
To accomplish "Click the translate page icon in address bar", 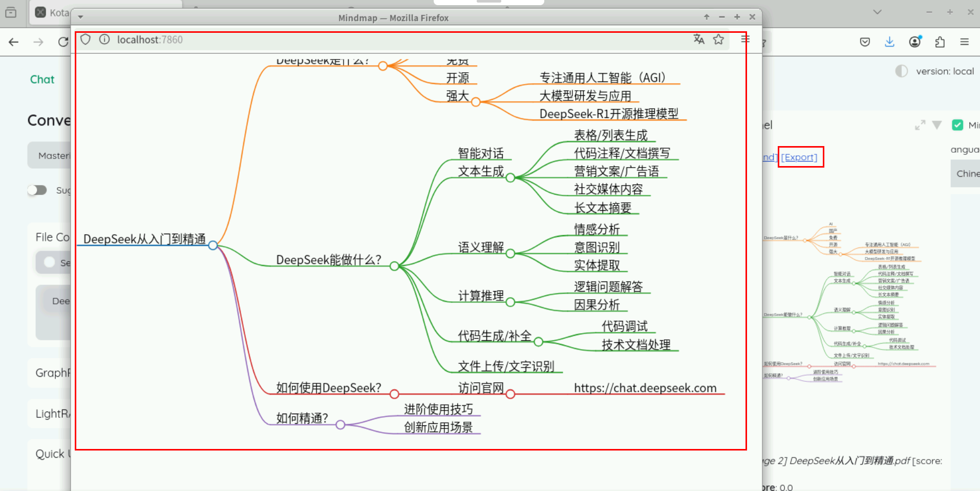I will 699,39.
